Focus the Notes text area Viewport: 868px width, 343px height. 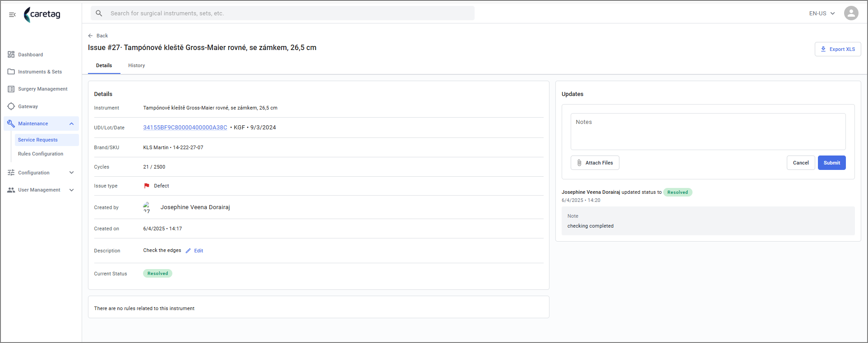(708, 132)
